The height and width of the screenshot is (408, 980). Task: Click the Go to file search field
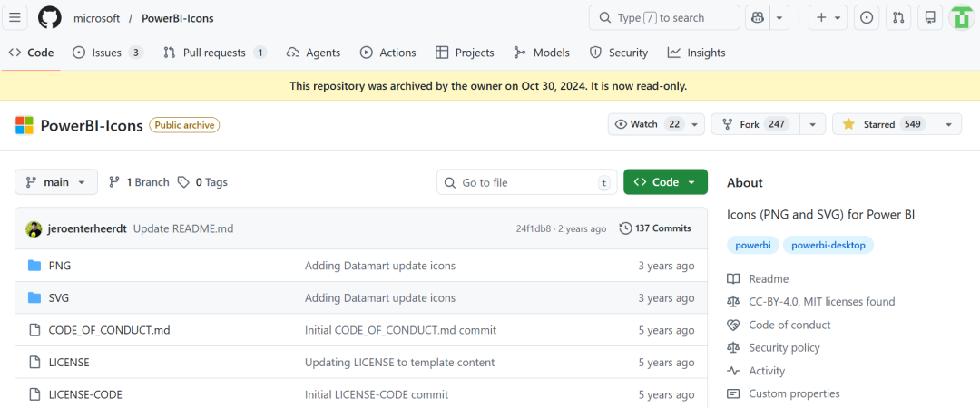tap(526, 182)
